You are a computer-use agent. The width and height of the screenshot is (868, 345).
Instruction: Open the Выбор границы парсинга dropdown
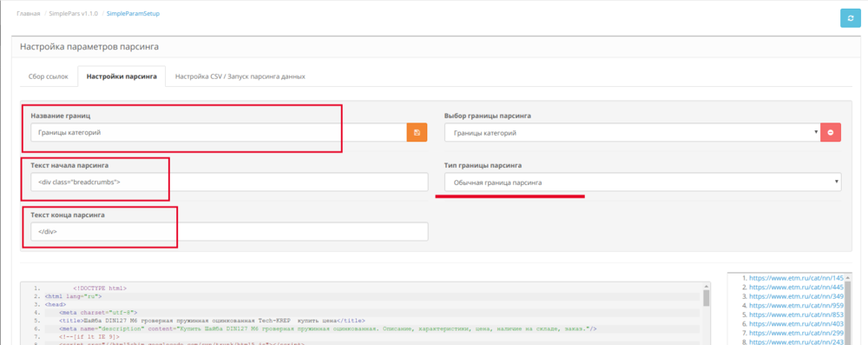[632, 133]
